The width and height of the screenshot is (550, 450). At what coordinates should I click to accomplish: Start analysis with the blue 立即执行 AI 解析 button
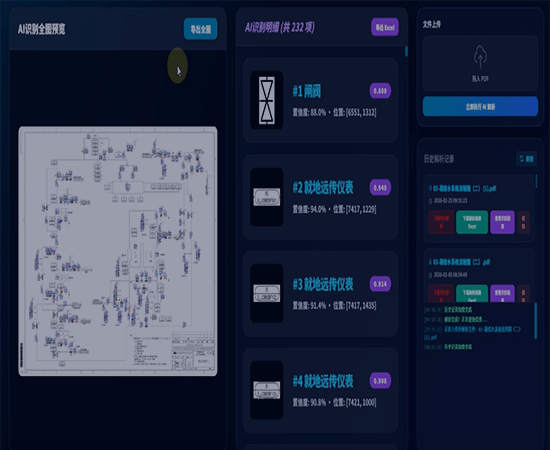pos(480,107)
